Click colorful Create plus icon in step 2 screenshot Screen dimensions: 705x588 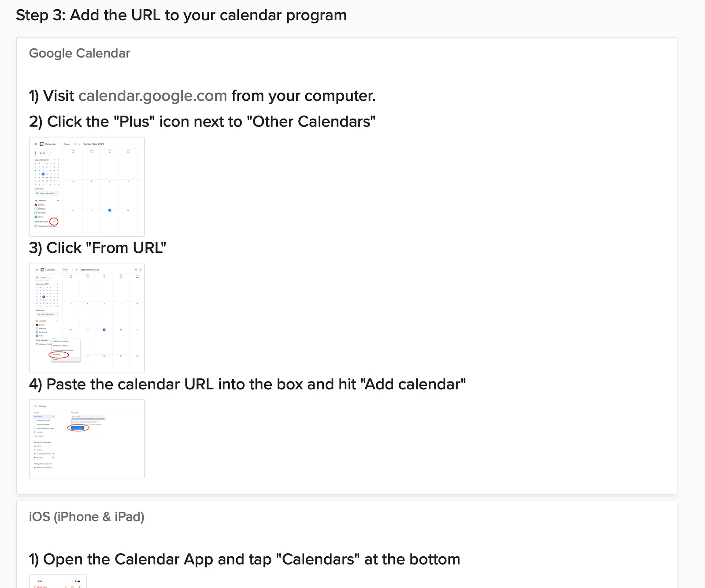point(36,153)
